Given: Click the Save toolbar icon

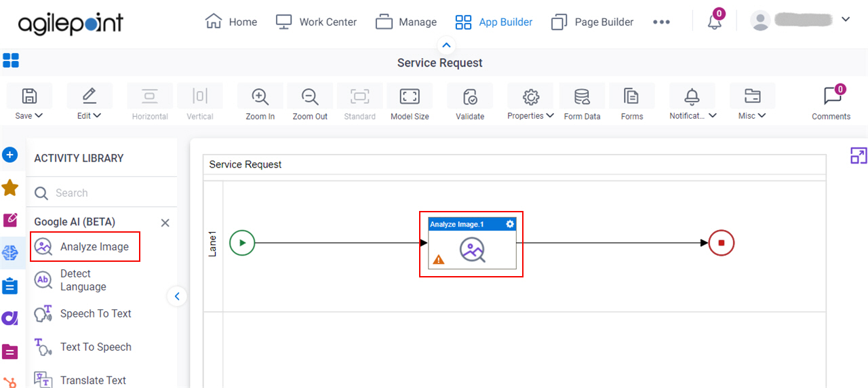Looking at the screenshot, I should (x=29, y=96).
